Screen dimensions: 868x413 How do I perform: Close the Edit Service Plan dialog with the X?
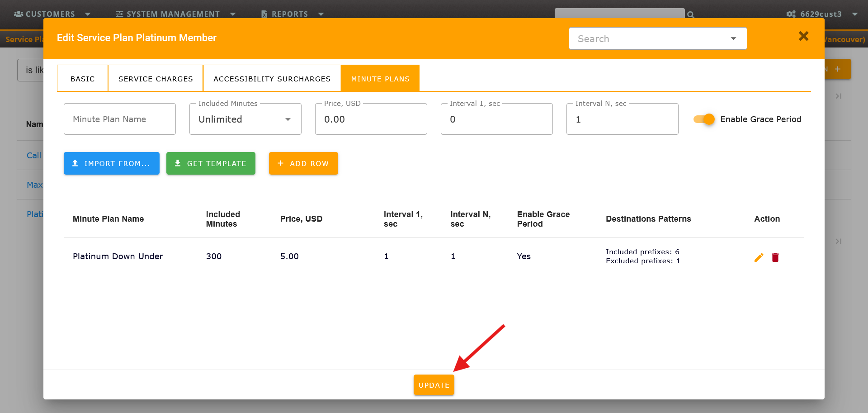tap(803, 36)
